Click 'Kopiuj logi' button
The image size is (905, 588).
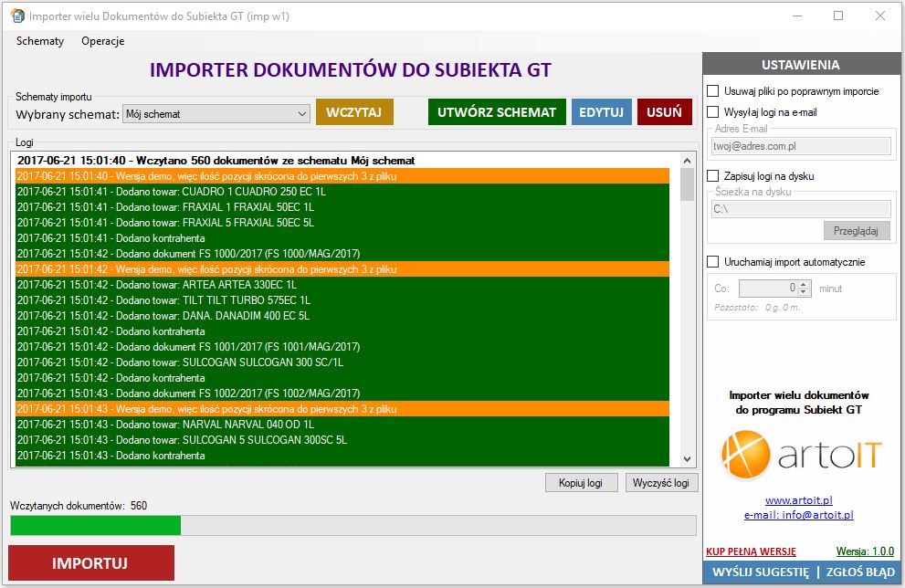point(581,483)
